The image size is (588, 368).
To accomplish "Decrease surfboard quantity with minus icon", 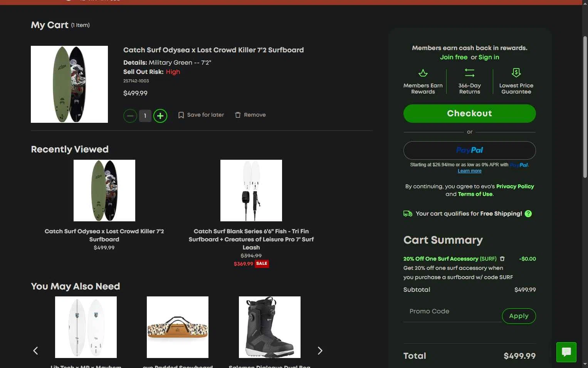I will tap(130, 115).
